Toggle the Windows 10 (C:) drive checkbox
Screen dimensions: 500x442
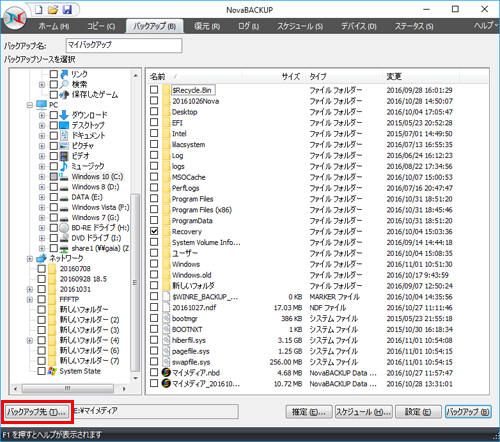click(54, 177)
